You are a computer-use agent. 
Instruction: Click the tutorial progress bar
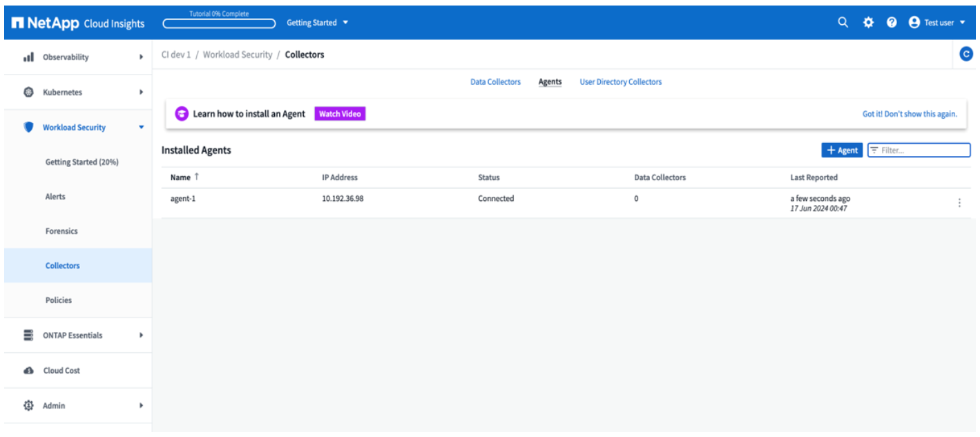click(219, 23)
